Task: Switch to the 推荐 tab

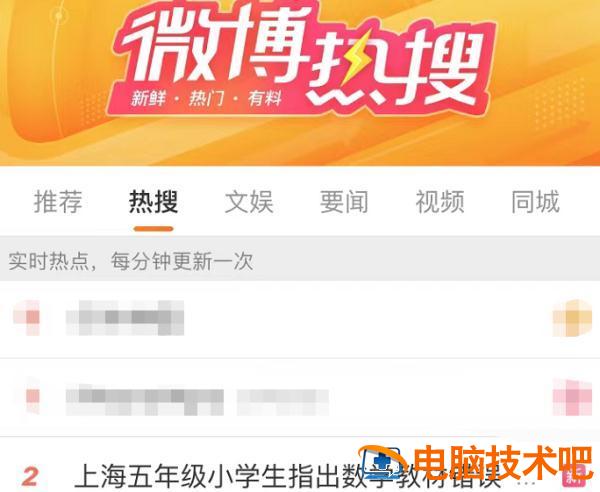Action: (58, 202)
